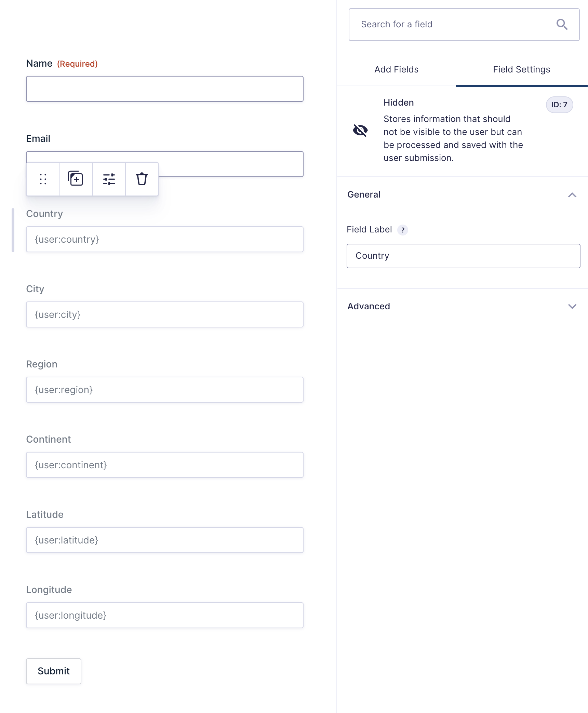Click the Hidden field eye icon
The width and height of the screenshot is (588, 713).
click(360, 130)
